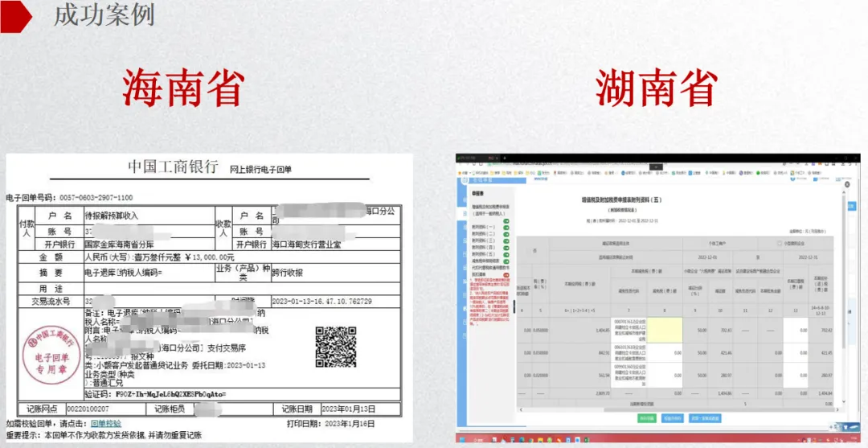Click the 0.00 input left of 421.46
868x448 pixels.
pyautogui.click(x=665, y=353)
